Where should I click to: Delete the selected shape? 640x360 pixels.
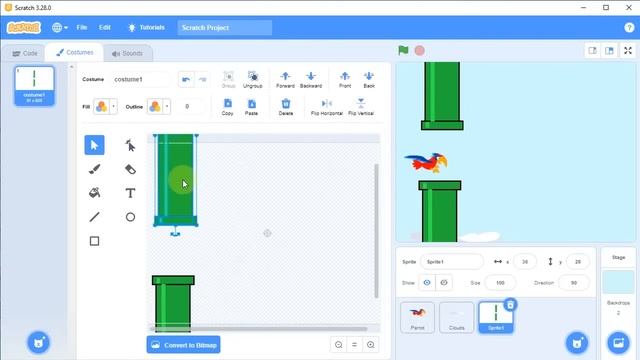(x=286, y=107)
